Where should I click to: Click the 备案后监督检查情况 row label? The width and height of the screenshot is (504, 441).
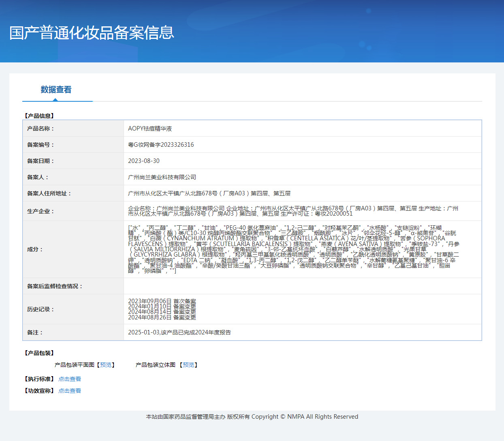[x=55, y=286]
